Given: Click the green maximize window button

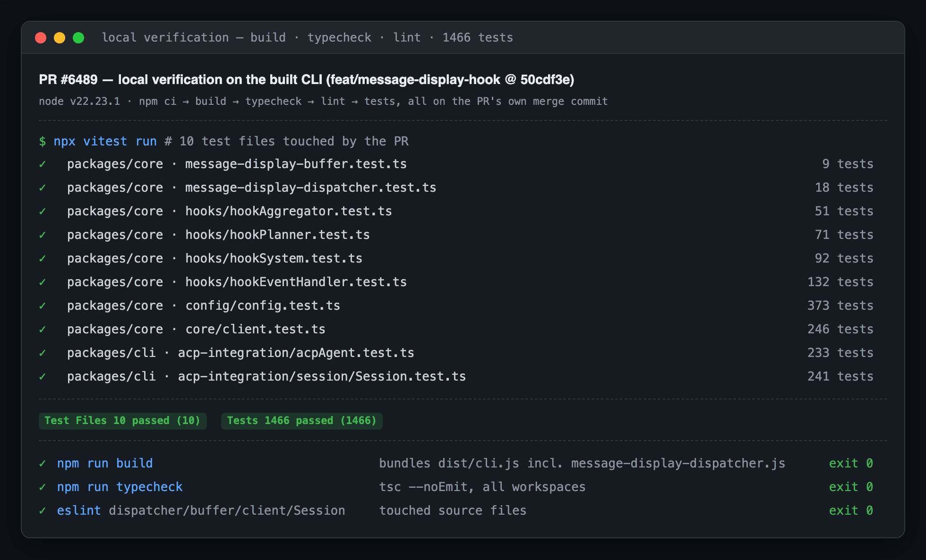Looking at the screenshot, I should click(x=78, y=38).
